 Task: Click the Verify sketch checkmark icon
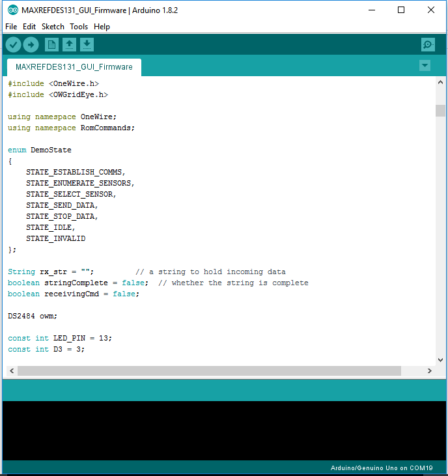tap(13, 44)
